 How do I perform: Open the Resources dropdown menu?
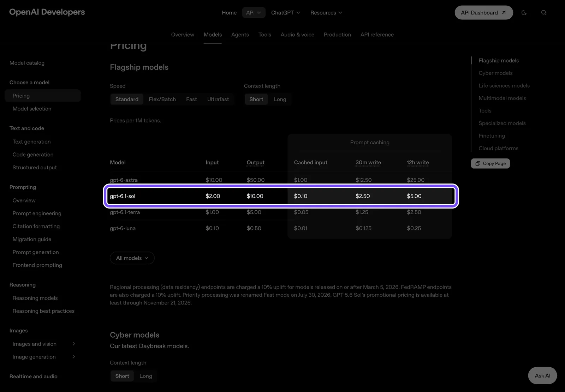pyautogui.click(x=326, y=13)
